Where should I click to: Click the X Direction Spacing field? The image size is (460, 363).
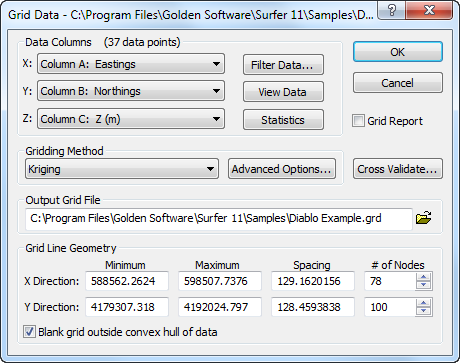pyautogui.click(x=313, y=281)
